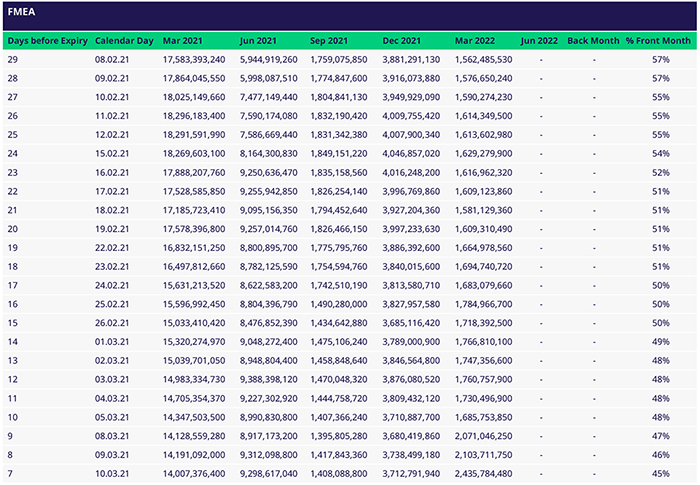Select the Mar 2022 column header

[478, 41]
